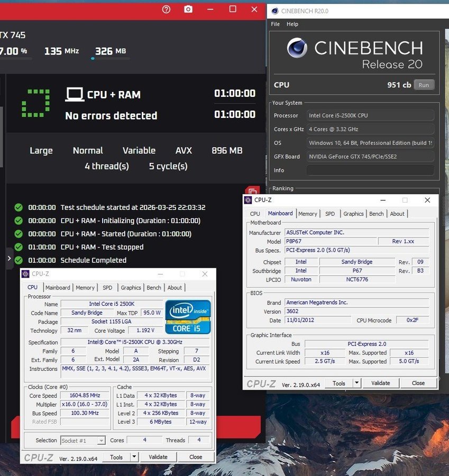Screen dimensions: 449x476
Task: Click the green dotted square status icon
Action: (35, 103)
